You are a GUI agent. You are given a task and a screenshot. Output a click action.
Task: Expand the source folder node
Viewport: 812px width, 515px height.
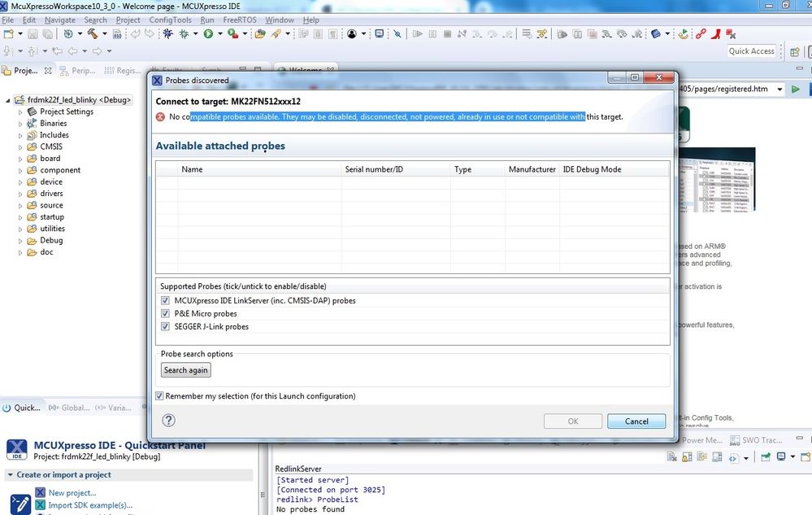click(x=20, y=206)
